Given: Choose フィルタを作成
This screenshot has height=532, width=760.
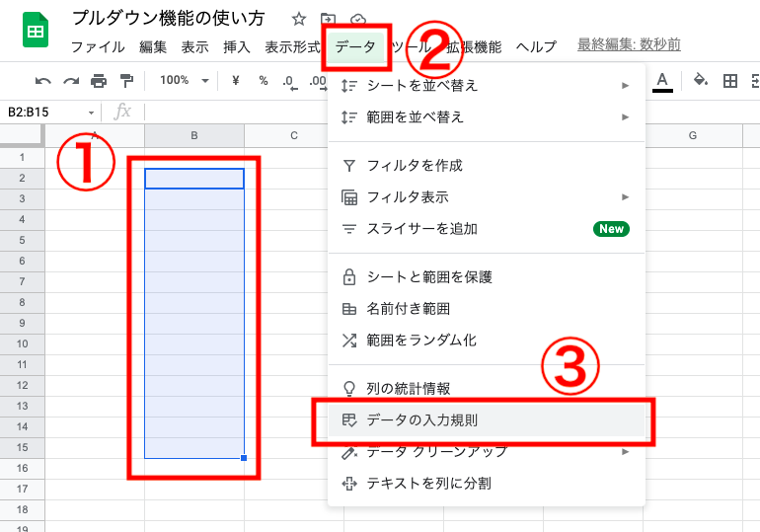Looking at the screenshot, I should [x=487, y=166].
